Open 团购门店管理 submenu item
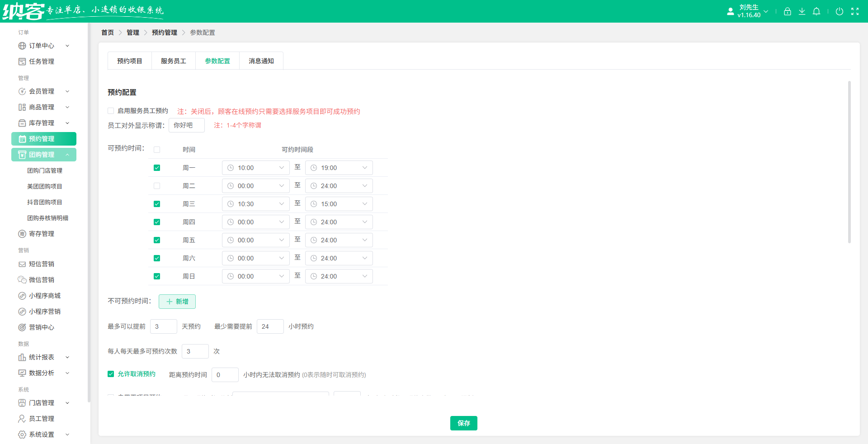 pyautogui.click(x=45, y=170)
